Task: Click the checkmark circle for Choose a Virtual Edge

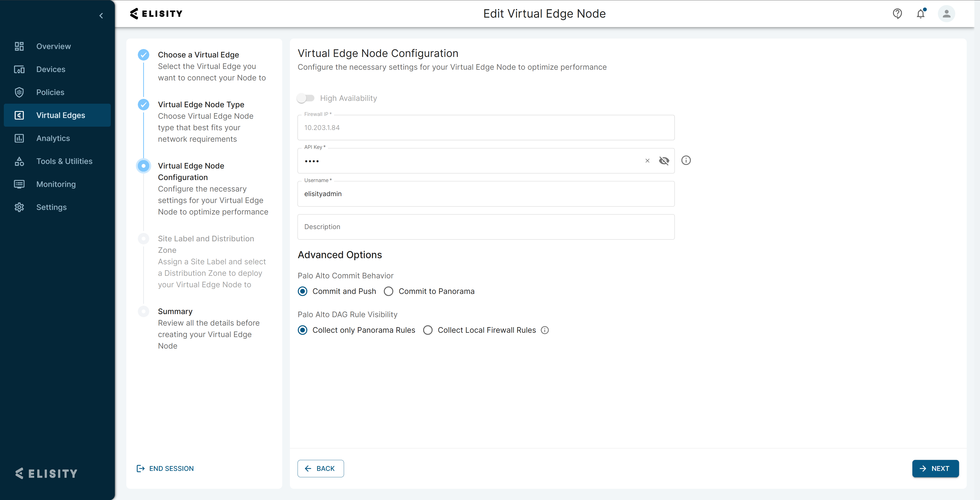Action: tap(143, 55)
